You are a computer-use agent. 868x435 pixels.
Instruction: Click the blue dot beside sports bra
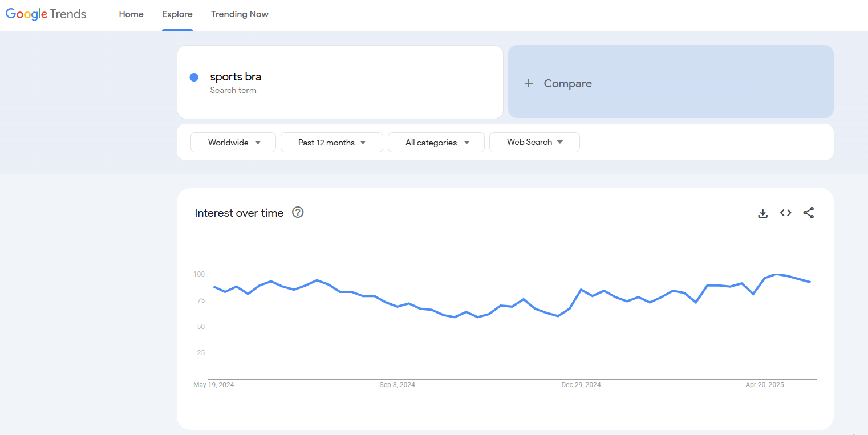click(194, 77)
